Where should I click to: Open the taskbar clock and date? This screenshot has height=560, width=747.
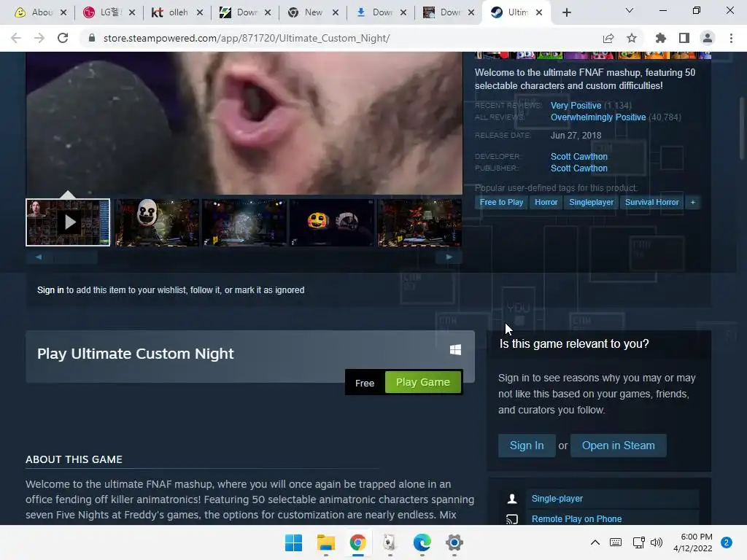(693, 542)
